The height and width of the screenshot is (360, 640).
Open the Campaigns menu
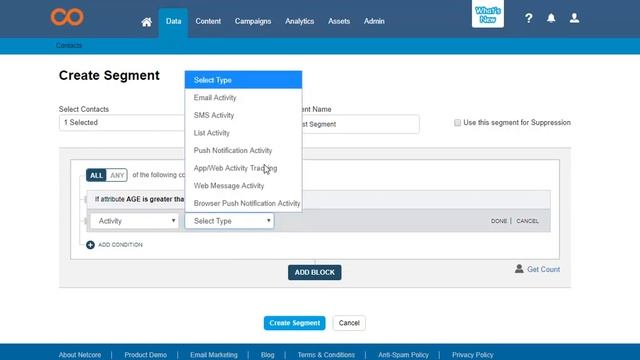(253, 21)
